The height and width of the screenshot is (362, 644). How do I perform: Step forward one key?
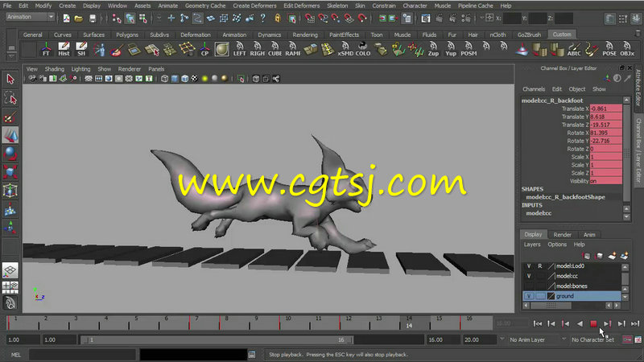tap(608, 324)
